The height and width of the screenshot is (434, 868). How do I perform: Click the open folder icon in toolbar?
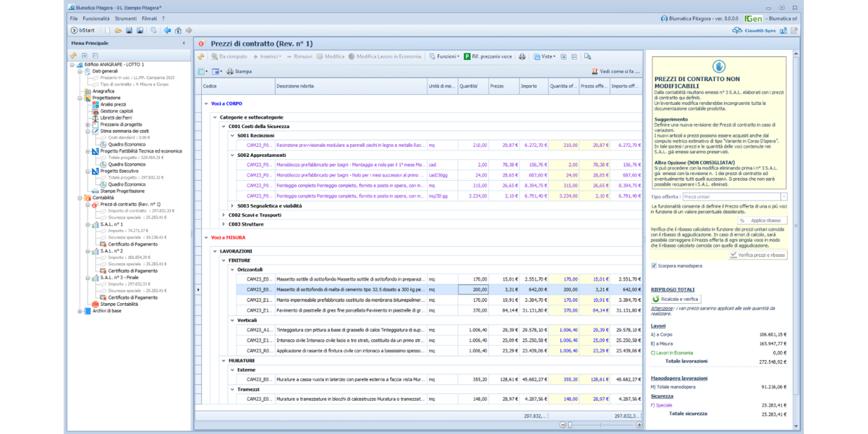click(x=119, y=30)
